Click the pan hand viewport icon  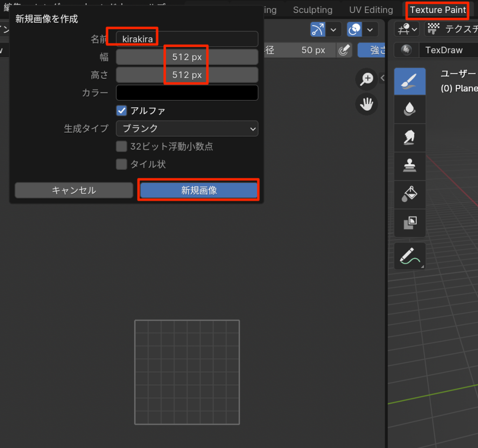[x=366, y=104]
